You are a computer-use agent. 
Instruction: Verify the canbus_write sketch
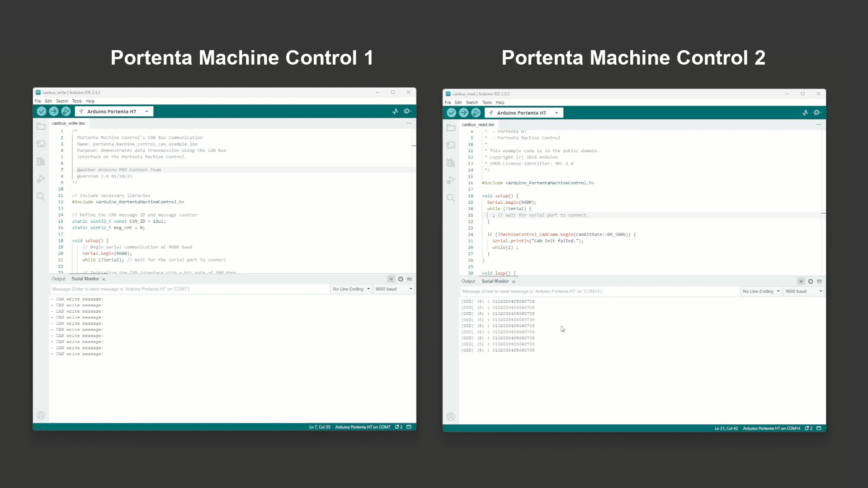click(41, 111)
